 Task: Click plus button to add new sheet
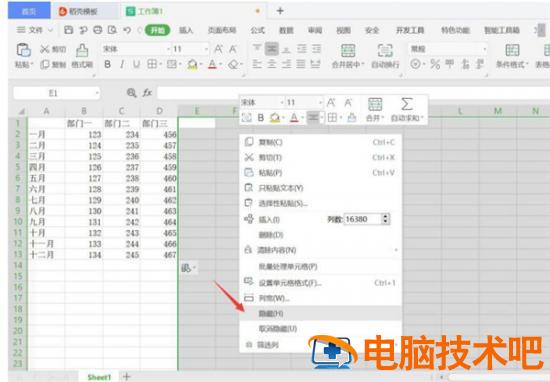tap(126, 377)
